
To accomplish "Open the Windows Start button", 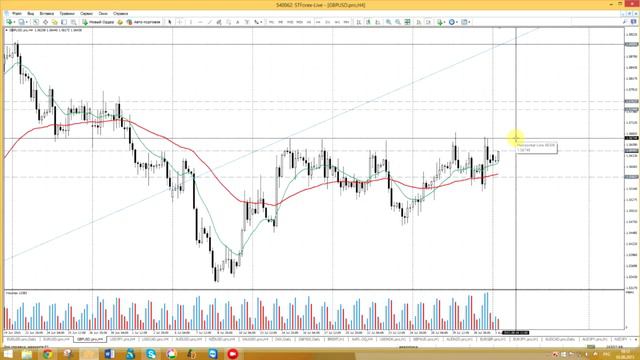I will coord(8,354).
